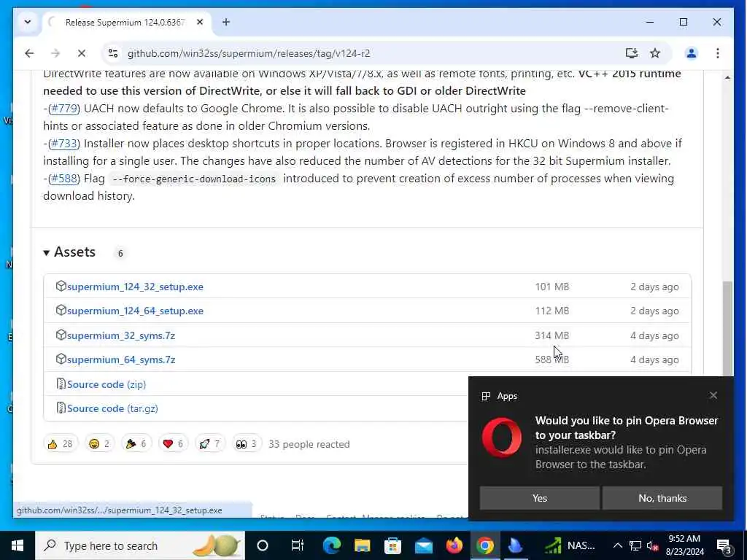
Task: Switch to Chrome on taskbar
Action: (484, 545)
